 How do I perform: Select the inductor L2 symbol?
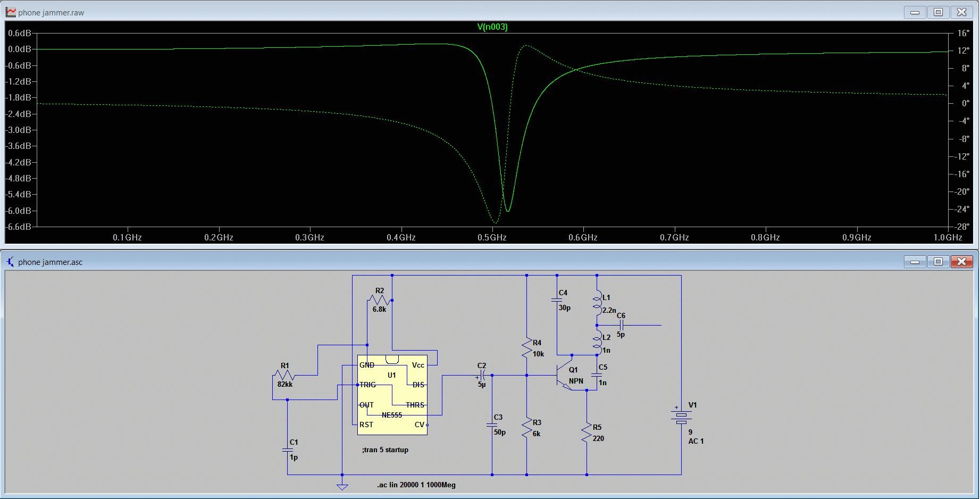597,343
